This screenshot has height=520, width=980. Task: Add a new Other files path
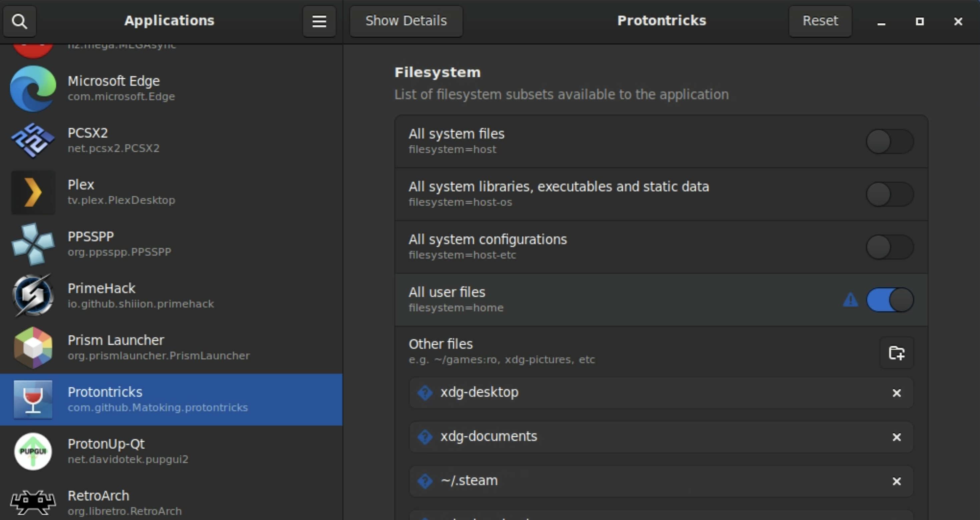tap(896, 353)
